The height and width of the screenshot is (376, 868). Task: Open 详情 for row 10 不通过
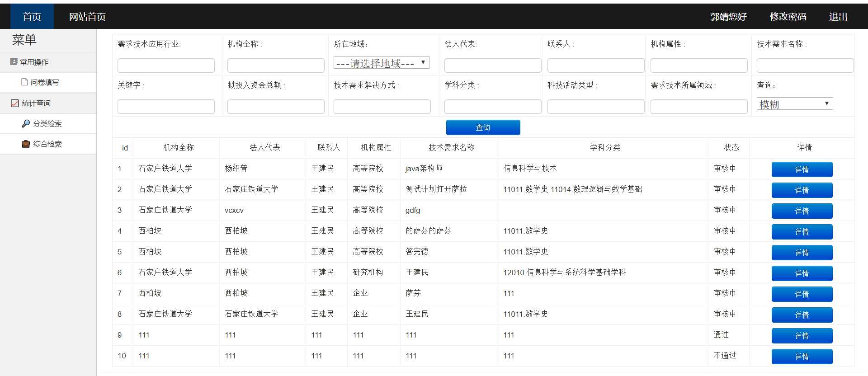tap(802, 357)
